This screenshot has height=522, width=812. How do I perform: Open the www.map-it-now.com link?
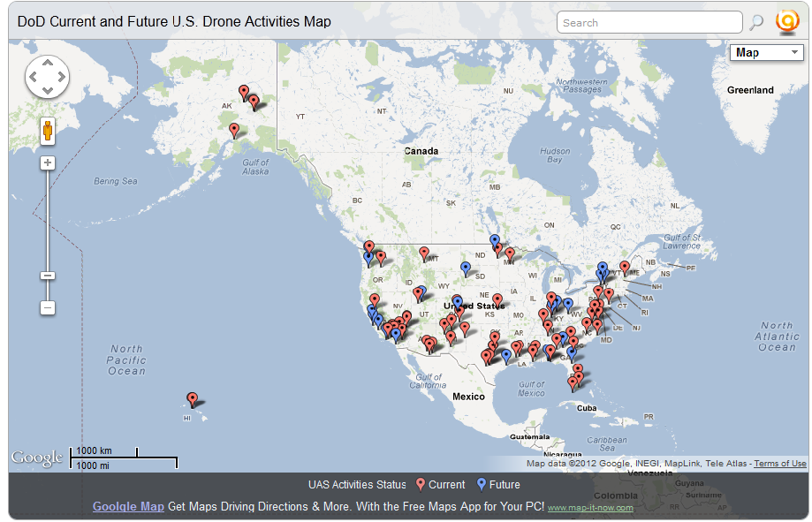[590, 508]
